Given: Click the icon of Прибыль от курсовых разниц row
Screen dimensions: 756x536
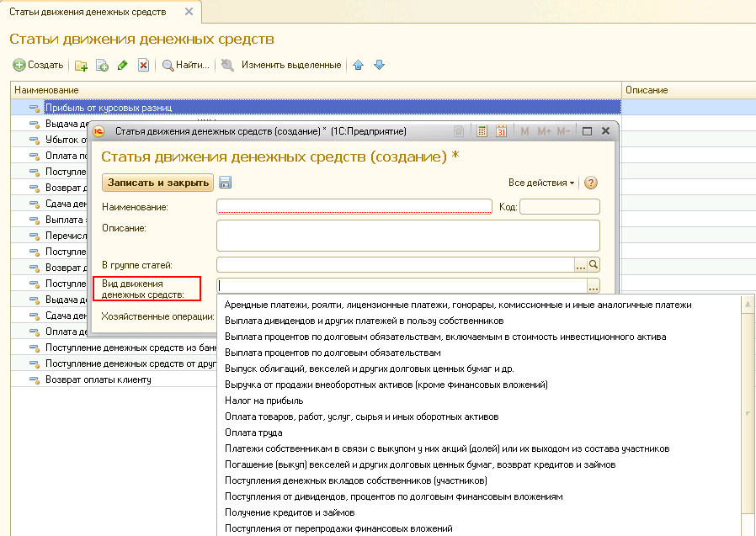Looking at the screenshot, I should 35,108.
